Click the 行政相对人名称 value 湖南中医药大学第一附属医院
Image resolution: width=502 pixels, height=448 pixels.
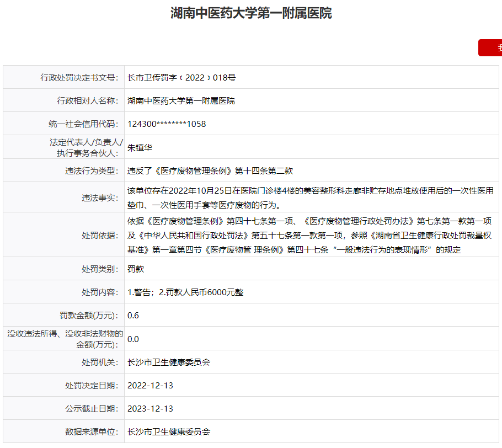pos(181,101)
